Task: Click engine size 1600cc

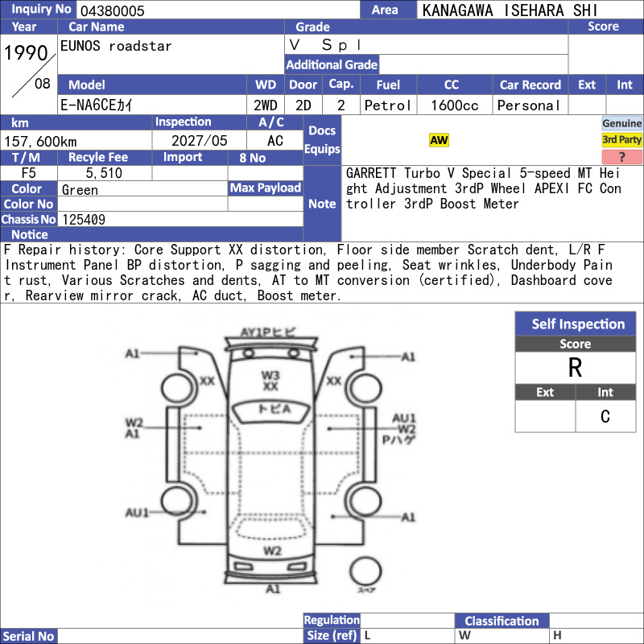Action: click(x=454, y=105)
